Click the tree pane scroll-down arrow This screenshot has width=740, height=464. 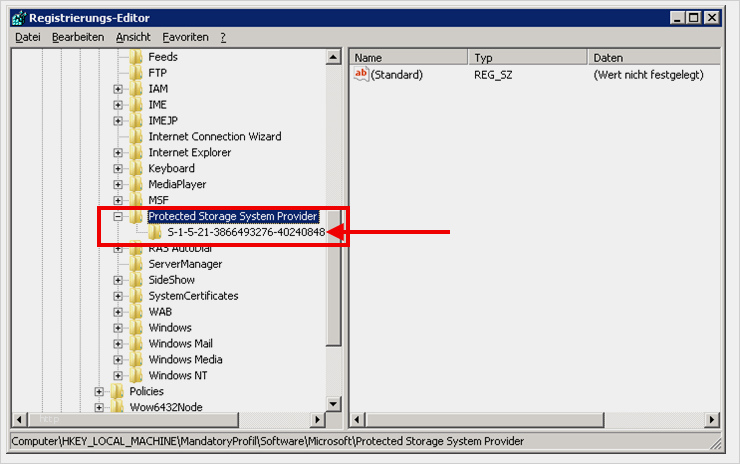[334, 403]
